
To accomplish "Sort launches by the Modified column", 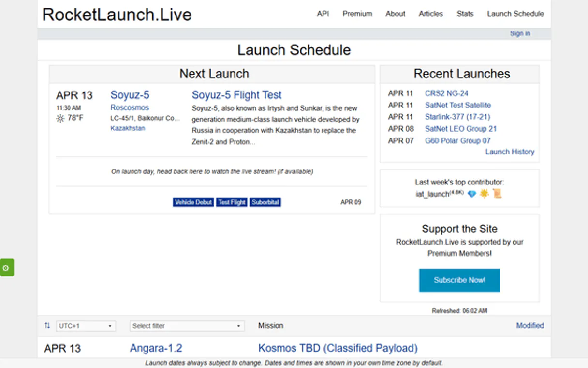I will [530, 326].
